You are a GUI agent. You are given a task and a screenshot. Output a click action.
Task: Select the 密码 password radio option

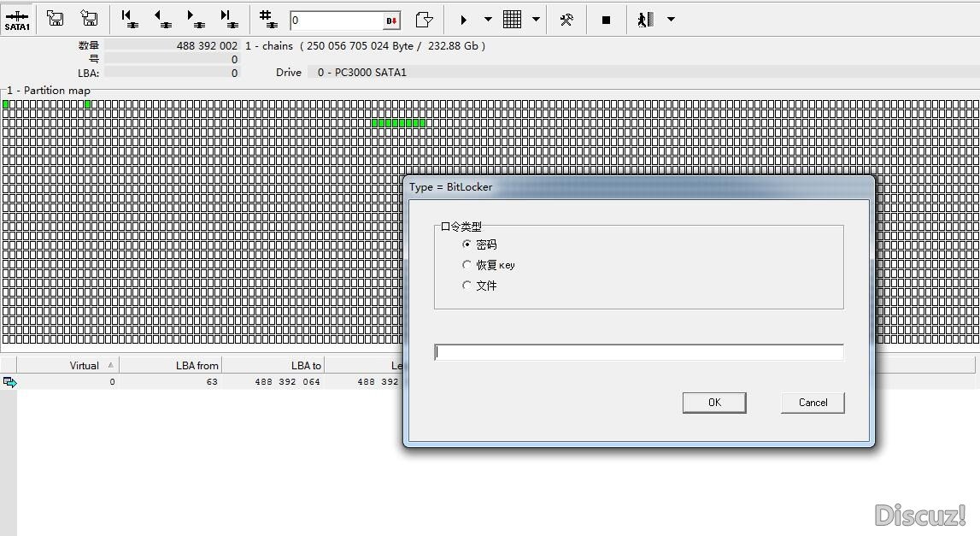coord(467,244)
